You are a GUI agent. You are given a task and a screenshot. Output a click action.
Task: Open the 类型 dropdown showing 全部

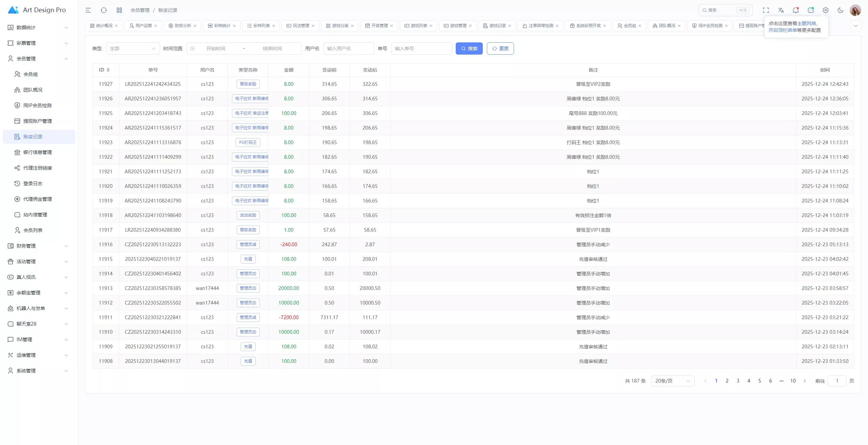(x=133, y=49)
